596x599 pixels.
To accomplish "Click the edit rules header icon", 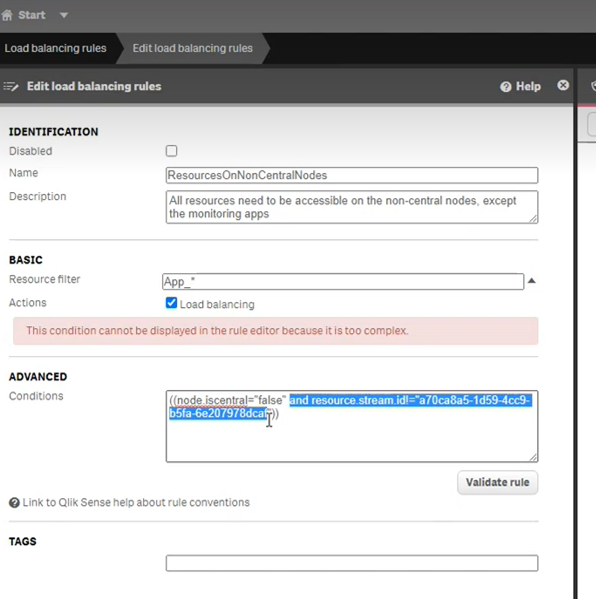I will 11,86.
